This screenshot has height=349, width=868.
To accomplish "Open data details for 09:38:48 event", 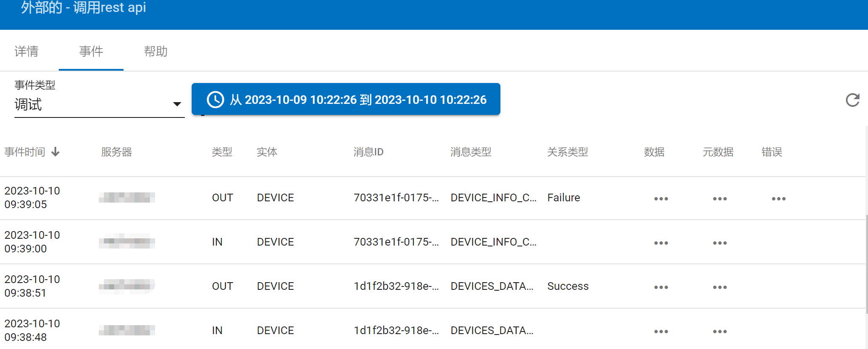I will coord(661,332).
